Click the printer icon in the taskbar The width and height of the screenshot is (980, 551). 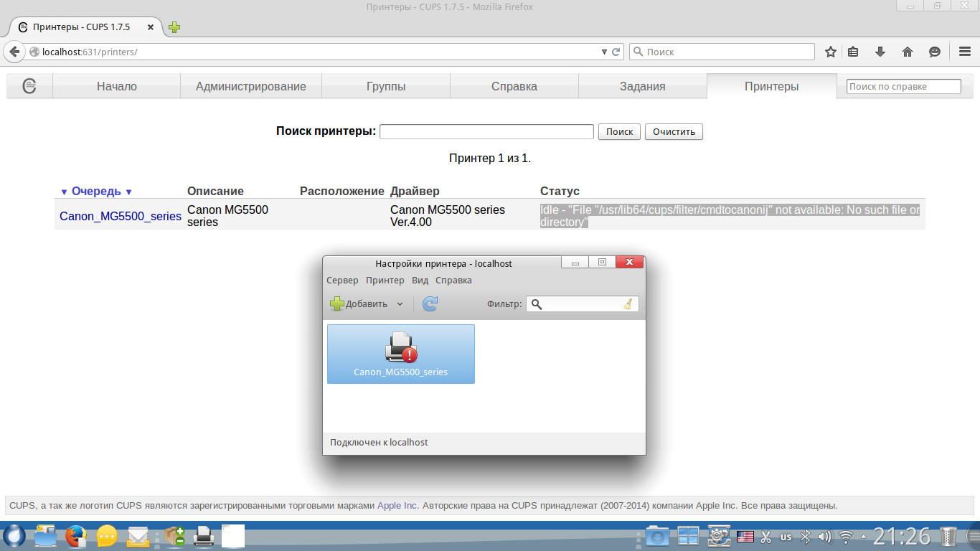[203, 536]
